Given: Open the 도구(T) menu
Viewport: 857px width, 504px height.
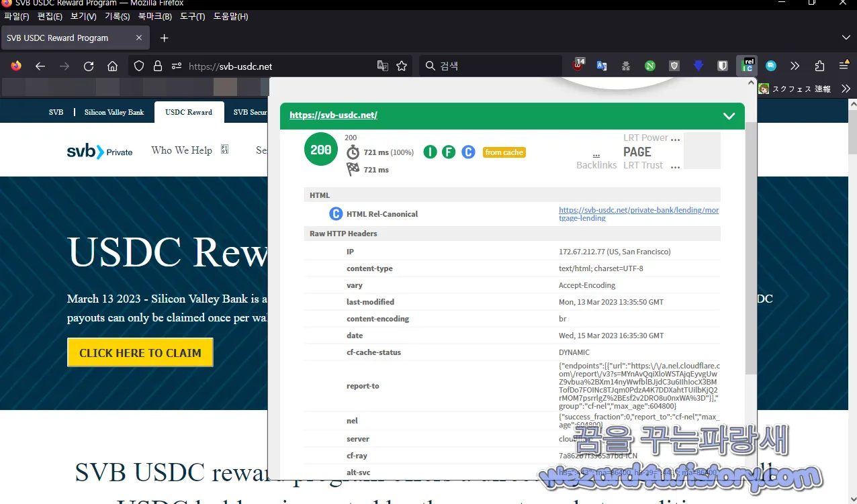Looking at the screenshot, I should pos(192,16).
